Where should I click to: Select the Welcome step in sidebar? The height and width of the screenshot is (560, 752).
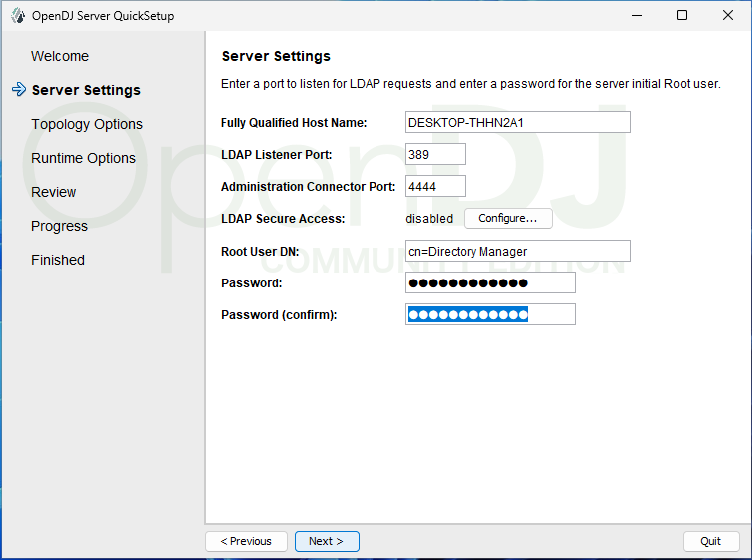(60, 56)
